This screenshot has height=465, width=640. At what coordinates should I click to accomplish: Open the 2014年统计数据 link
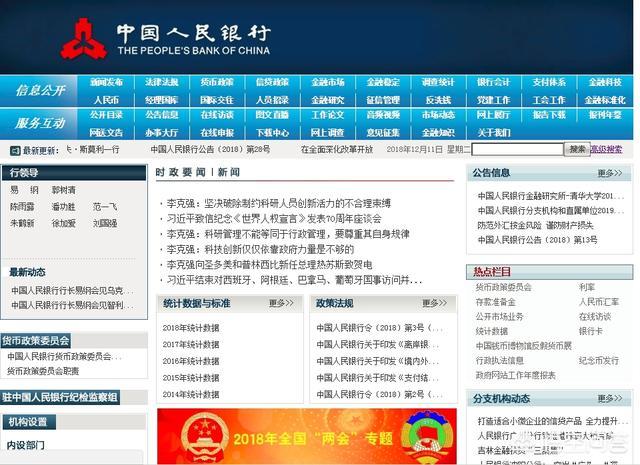[191, 395]
